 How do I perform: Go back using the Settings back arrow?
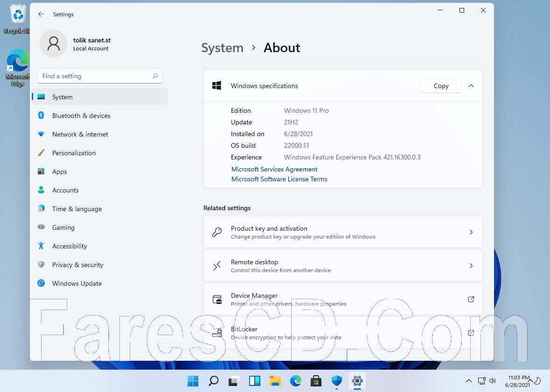pos(41,14)
